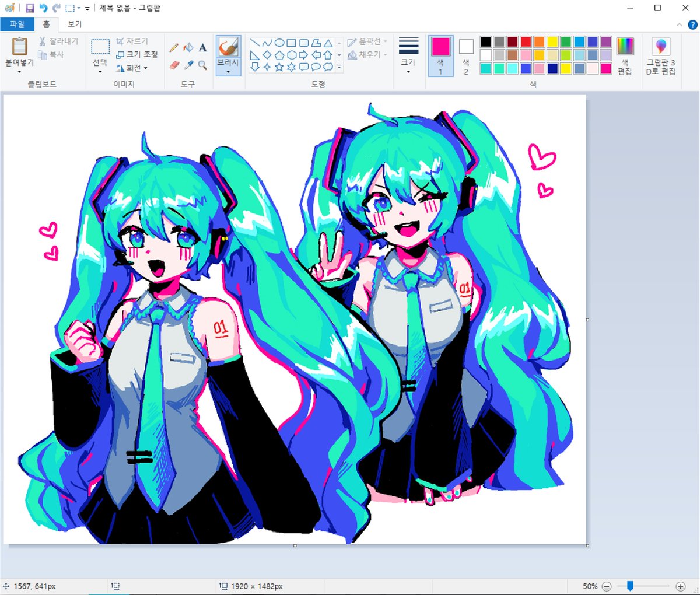Click the 자르기 crop button
The height and width of the screenshot is (595, 700).
(132, 41)
